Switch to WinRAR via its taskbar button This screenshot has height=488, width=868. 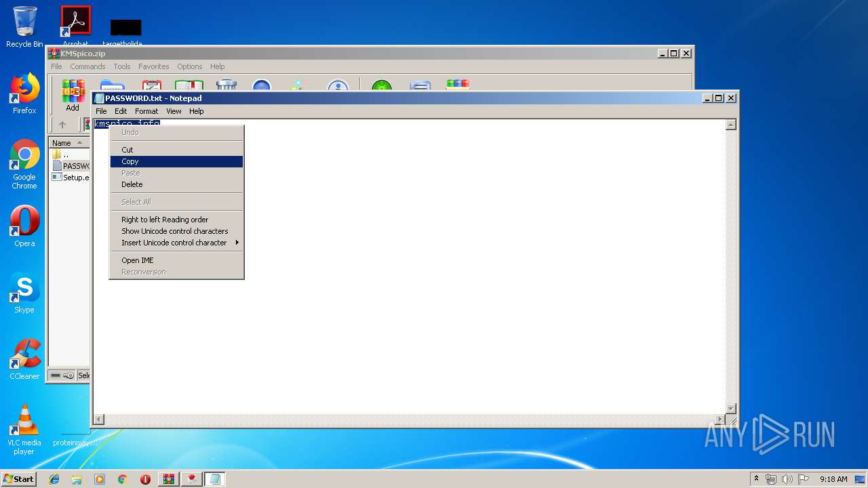click(169, 479)
